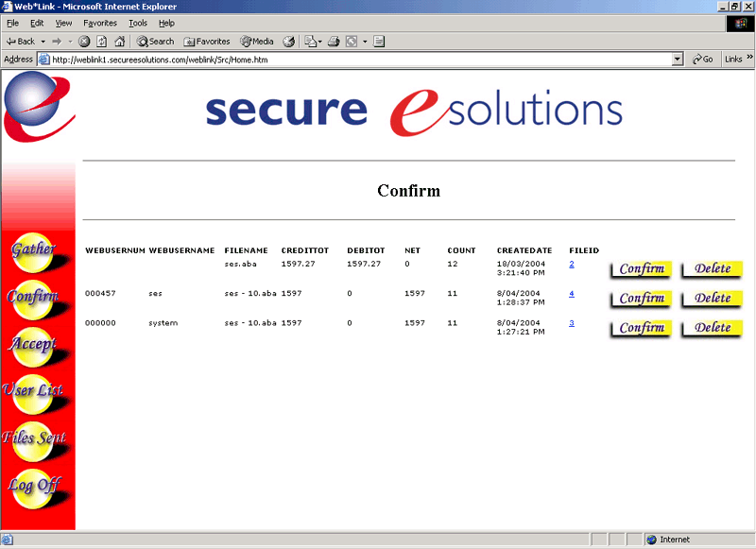The height and width of the screenshot is (549, 756).
Task: Expand the Links toolbar chevron
Action: tap(749, 57)
